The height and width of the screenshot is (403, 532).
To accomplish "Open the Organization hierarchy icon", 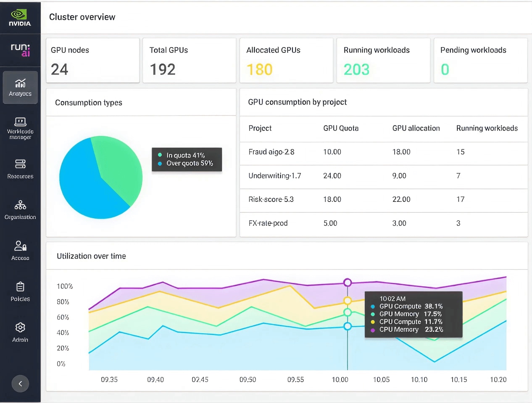I will pos(20,205).
